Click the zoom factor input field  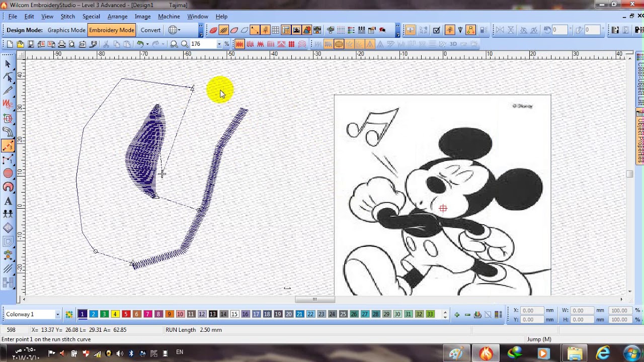(203, 44)
